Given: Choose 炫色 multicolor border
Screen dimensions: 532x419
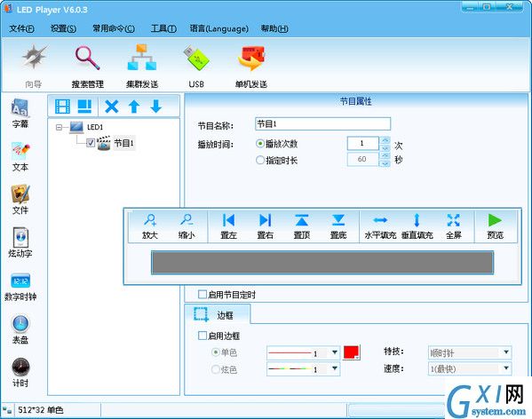Looking at the screenshot, I should (x=216, y=369).
